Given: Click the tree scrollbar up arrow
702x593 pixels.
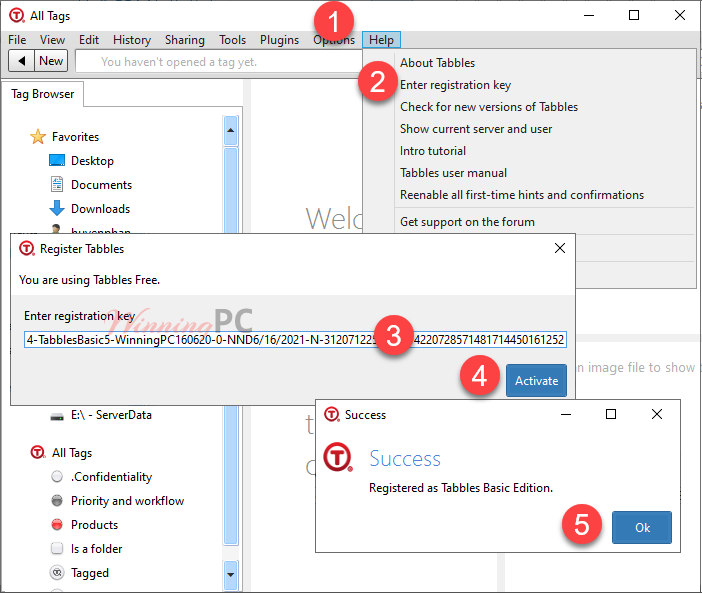Looking at the screenshot, I should click(x=231, y=130).
